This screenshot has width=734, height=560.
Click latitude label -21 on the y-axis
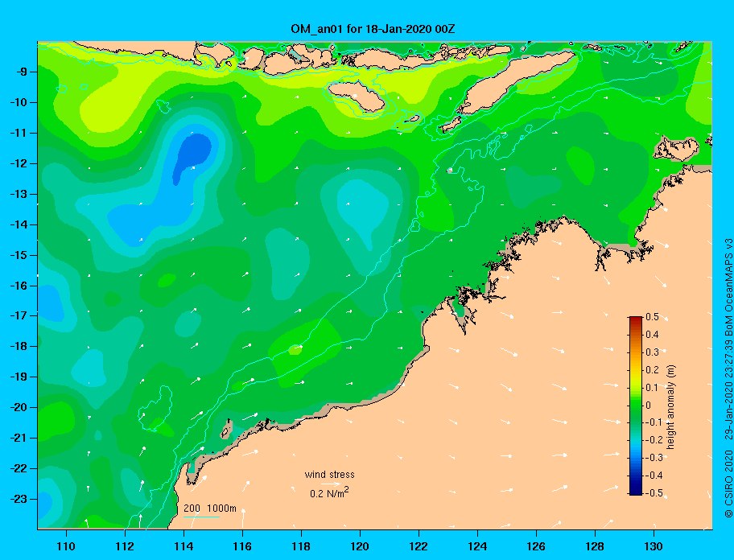pyautogui.click(x=19, y=439)
